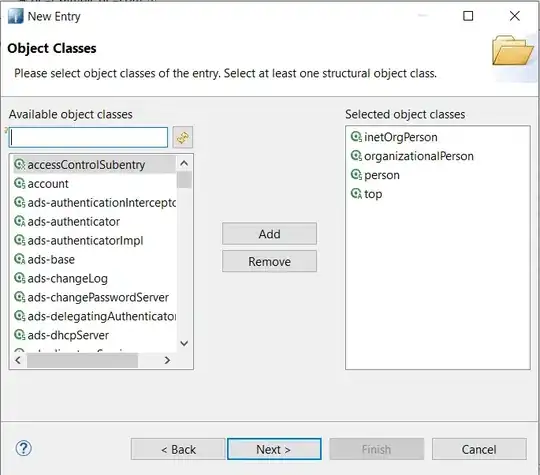
Task: Click the Add button
Action: coord(269,234)
